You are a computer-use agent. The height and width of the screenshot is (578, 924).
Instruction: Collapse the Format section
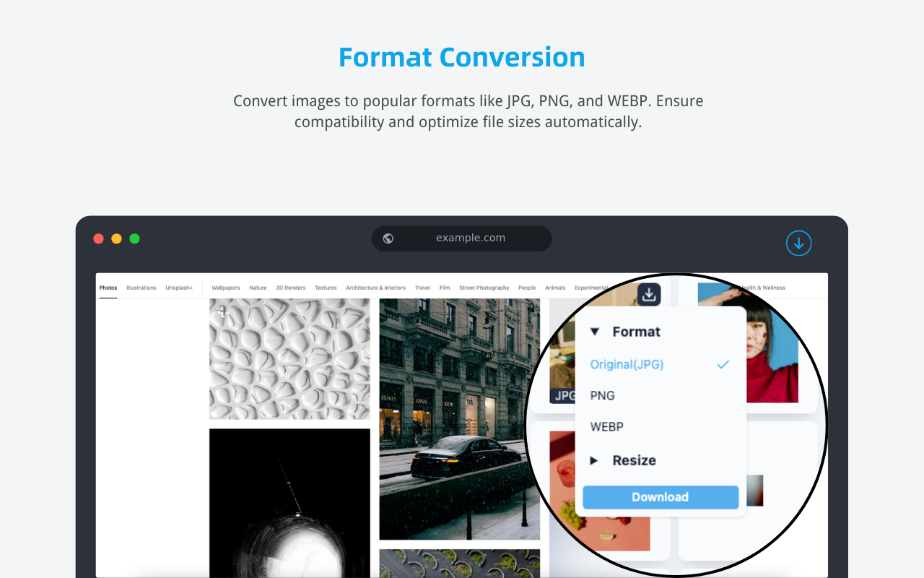click(x=594, y=331)
